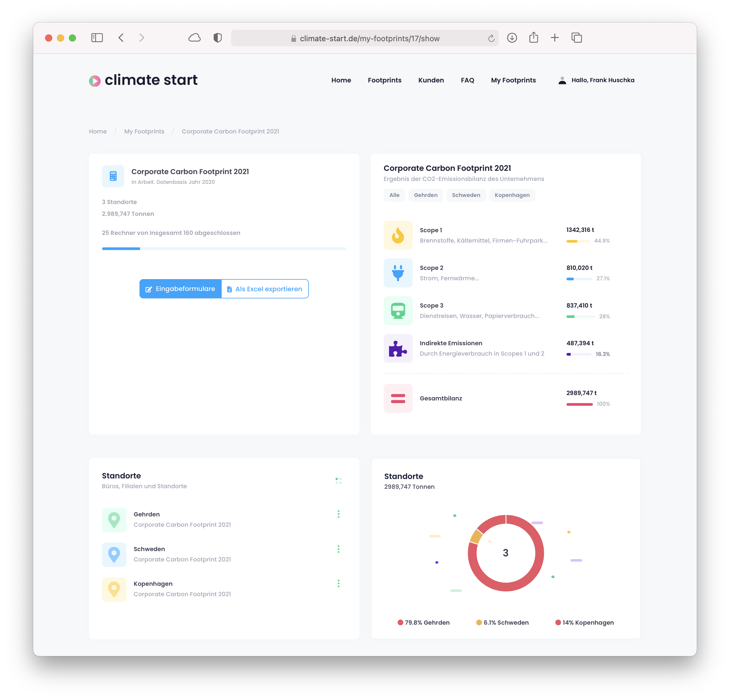Click the Scope 3 train icon
This screenshot has height=700, width=730.
pyautogui.click(x=398, y=311)
